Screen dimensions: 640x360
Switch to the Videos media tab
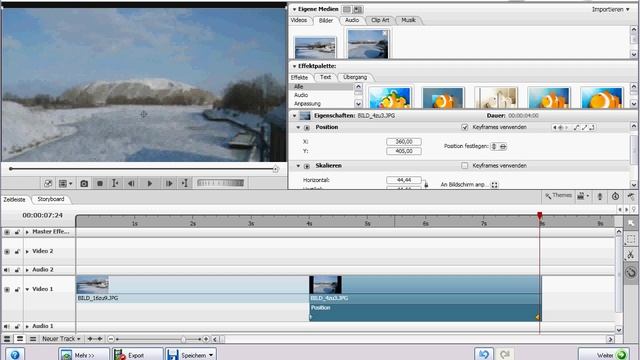[299, 20]
